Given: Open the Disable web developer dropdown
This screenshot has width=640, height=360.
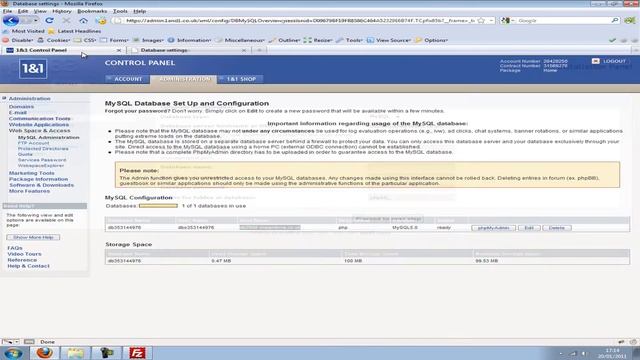Looking at the screenshot, I should (18, 40).
